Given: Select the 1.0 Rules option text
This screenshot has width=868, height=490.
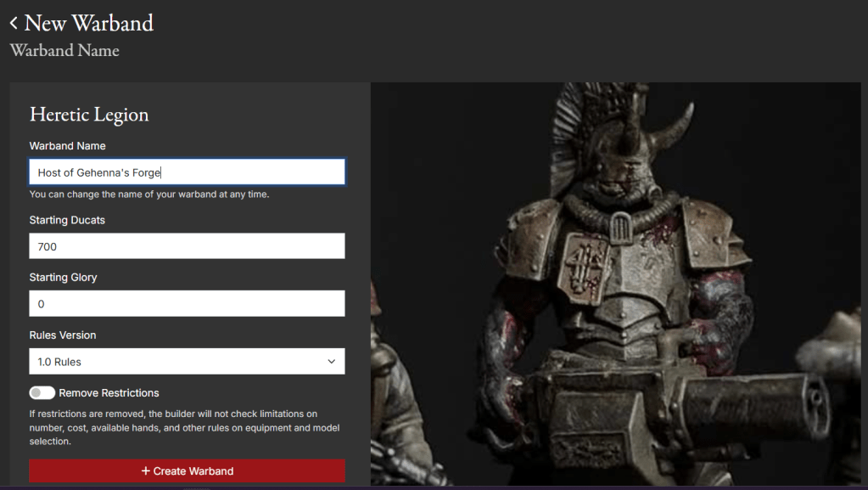Looking at the screenshot, I should coord(59,362).
